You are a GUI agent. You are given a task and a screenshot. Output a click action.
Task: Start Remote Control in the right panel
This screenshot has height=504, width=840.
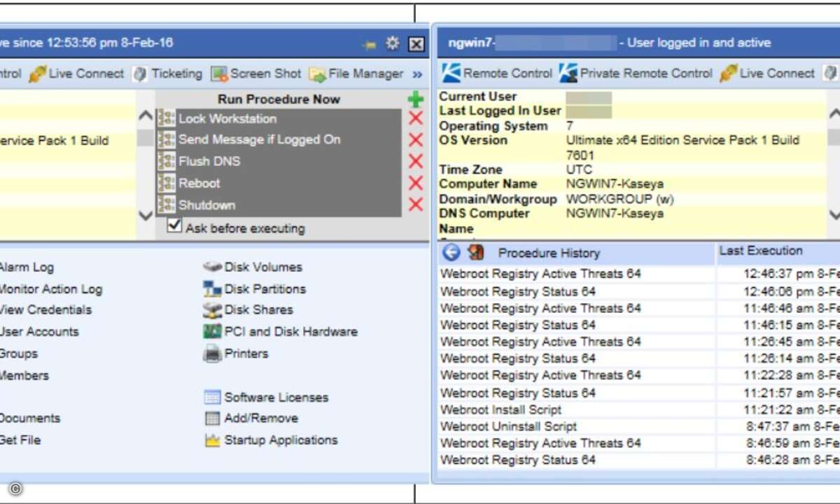[497, 73]
